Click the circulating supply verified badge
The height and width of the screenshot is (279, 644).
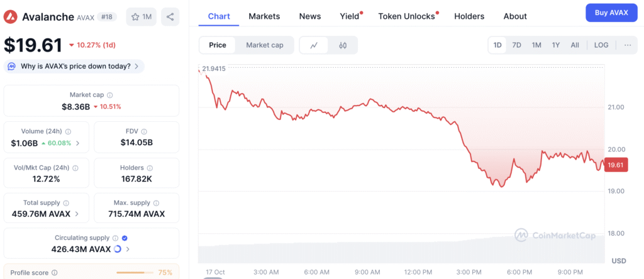tap(125, 238)
